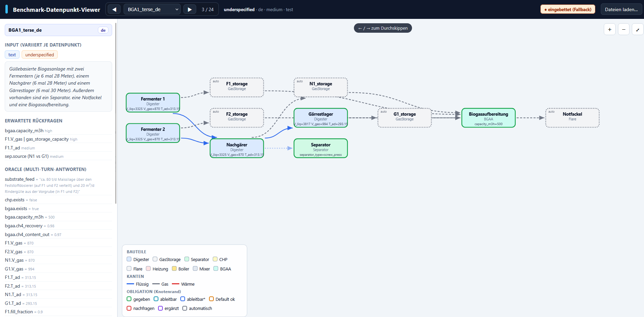Select the F1_storage gas storage node

tap(237, 87)
